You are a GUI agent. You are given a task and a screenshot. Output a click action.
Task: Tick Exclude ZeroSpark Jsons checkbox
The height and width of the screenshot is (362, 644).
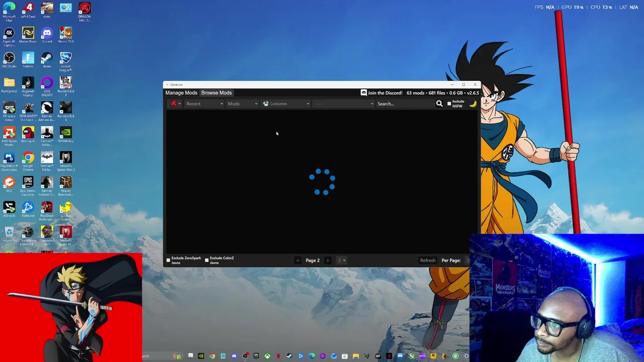coord(169,260)
